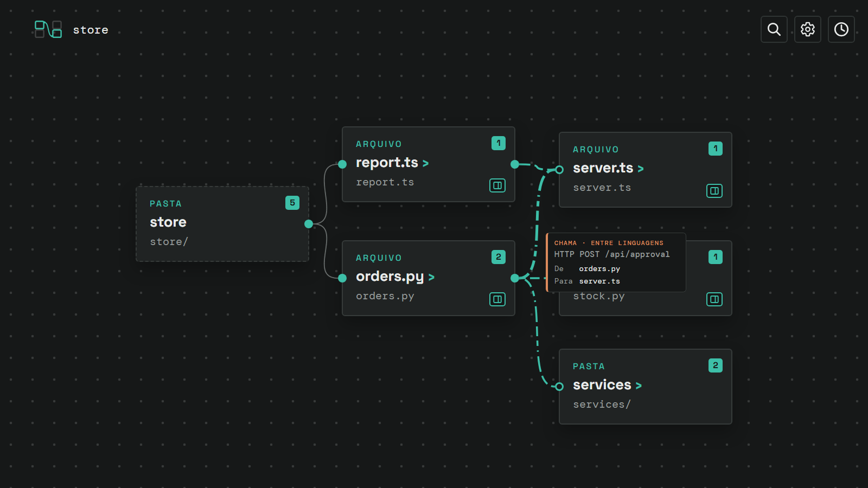This screenshot has width=868, height=488.
Task: Select the report.ts node title
Action: pyautogui.click(x=387, y=163)
